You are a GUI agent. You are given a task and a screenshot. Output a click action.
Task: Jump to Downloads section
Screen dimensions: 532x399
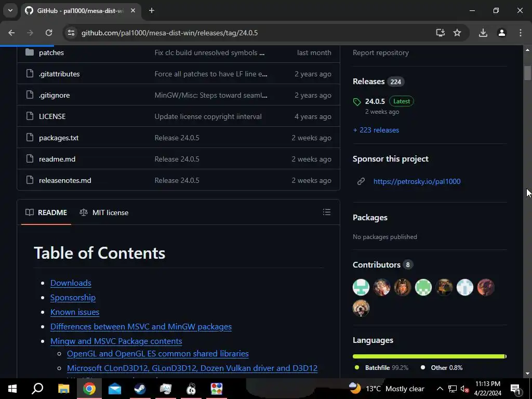coord(71,283)
